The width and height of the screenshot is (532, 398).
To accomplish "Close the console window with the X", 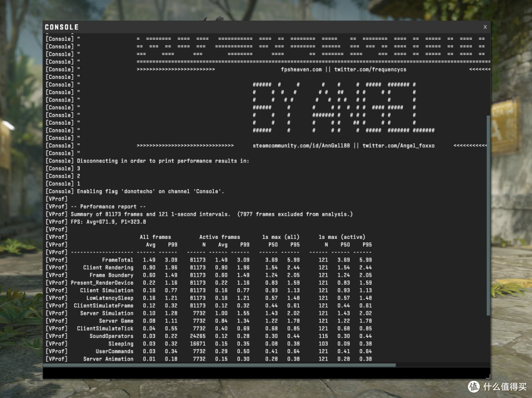I will 485,27.
